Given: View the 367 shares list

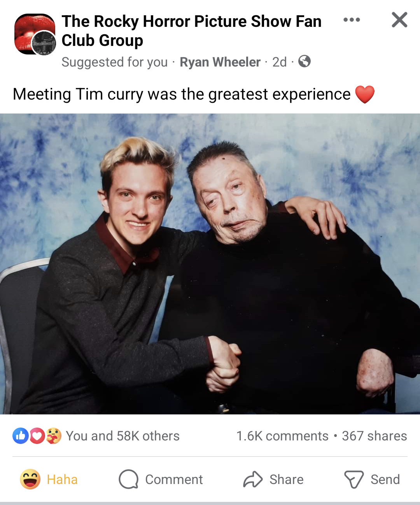Looking at the screenshot, I should point(374,436).
